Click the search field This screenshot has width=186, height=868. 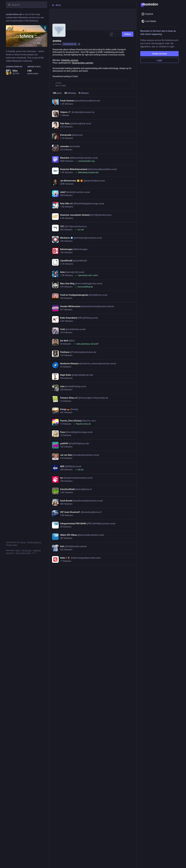(27, 5)
